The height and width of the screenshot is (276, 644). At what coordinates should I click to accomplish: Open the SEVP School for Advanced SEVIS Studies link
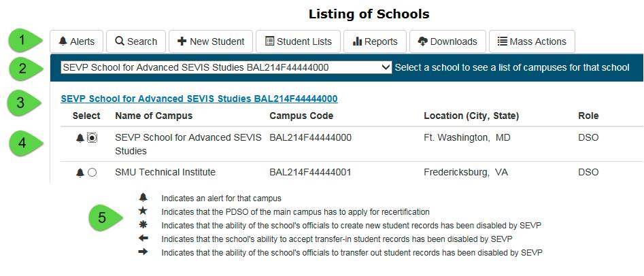[x=199, y=99]
